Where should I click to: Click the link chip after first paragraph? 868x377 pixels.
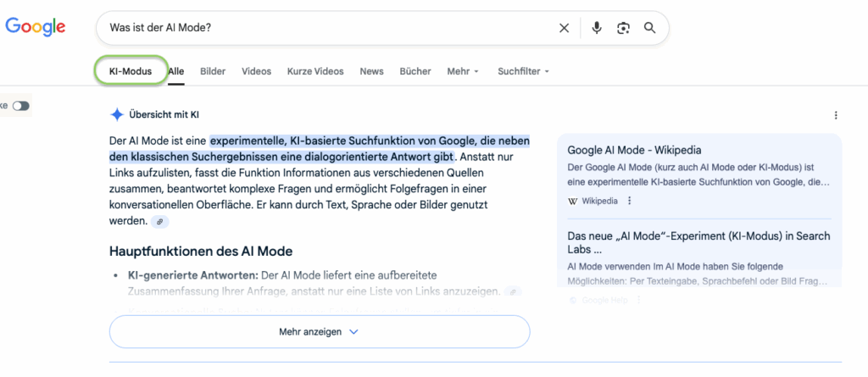tap(159, 221)
